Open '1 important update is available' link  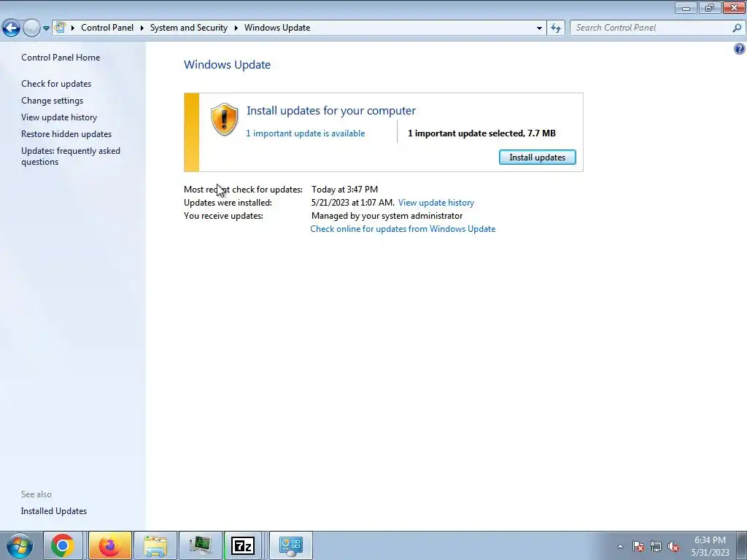click(306, 133)
